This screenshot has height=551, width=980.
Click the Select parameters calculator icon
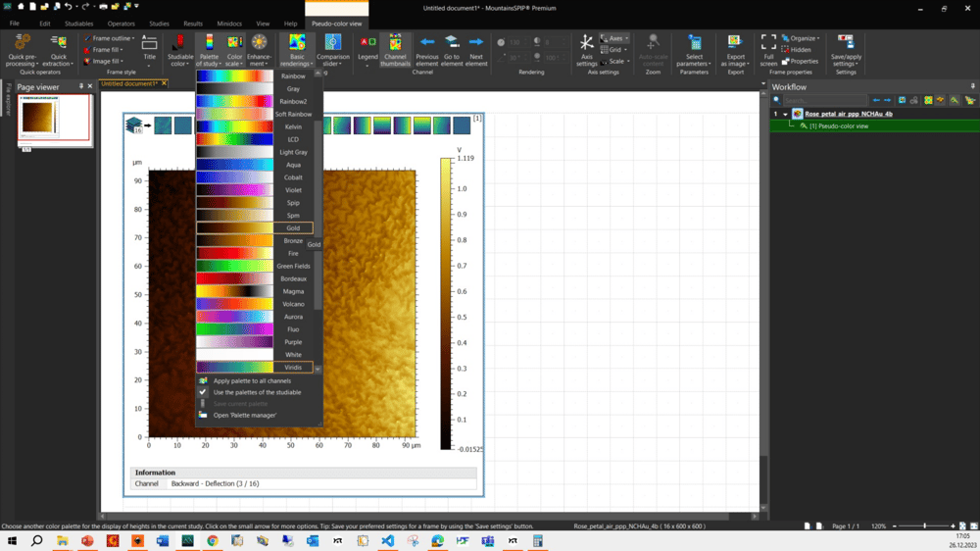(695, 42)
